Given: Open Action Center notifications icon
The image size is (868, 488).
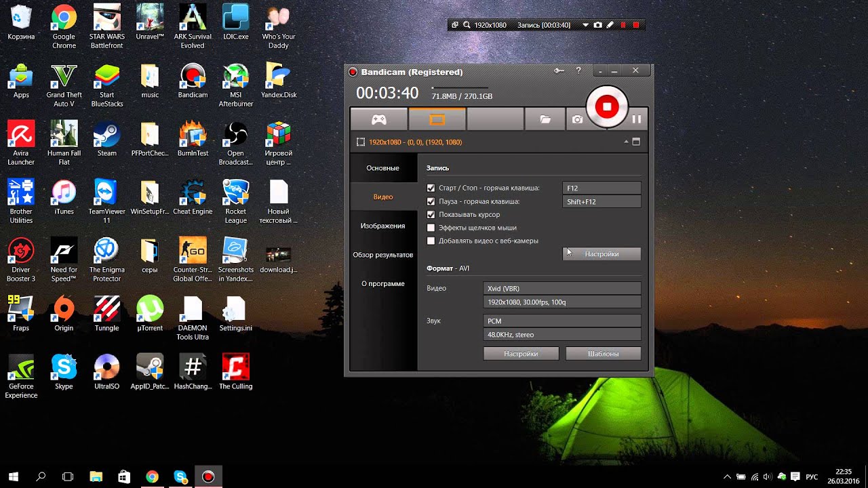Looking at the screenshot, I should 795,477.
